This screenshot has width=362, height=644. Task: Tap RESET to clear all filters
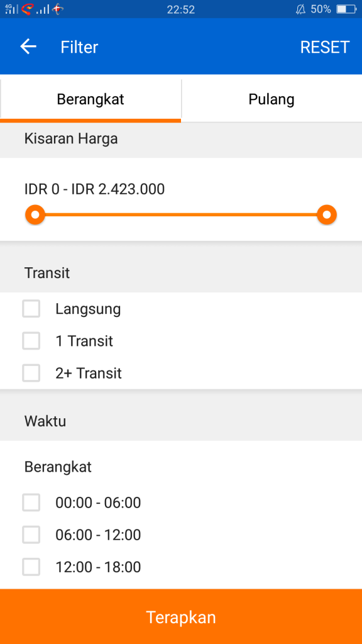pos(325,47)
